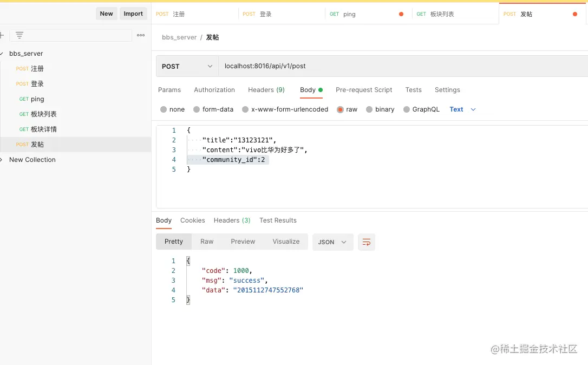588x365 pixels.
Task: Click the "code": 1000 response line
Action: [227, 271]
